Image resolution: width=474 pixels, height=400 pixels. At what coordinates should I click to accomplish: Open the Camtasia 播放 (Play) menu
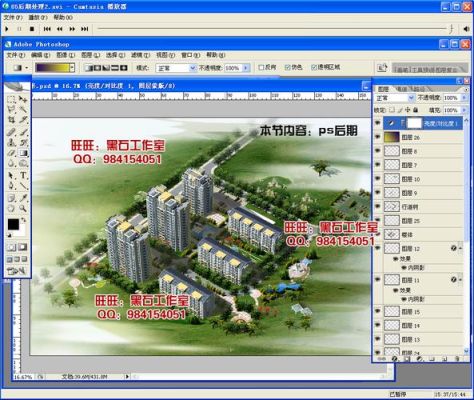pos(38,17)
